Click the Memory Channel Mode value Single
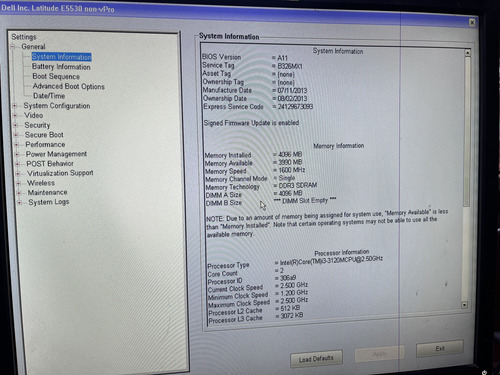Screen dimensions: 500x375 pyautogui.click(x=287, y=178)
